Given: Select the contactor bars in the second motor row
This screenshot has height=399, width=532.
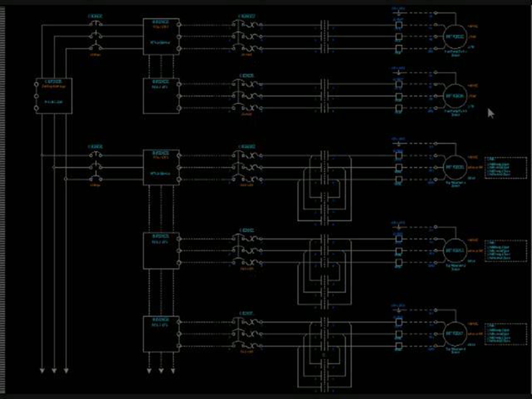Looking at the screenshot, I should [x=325, y=96].
